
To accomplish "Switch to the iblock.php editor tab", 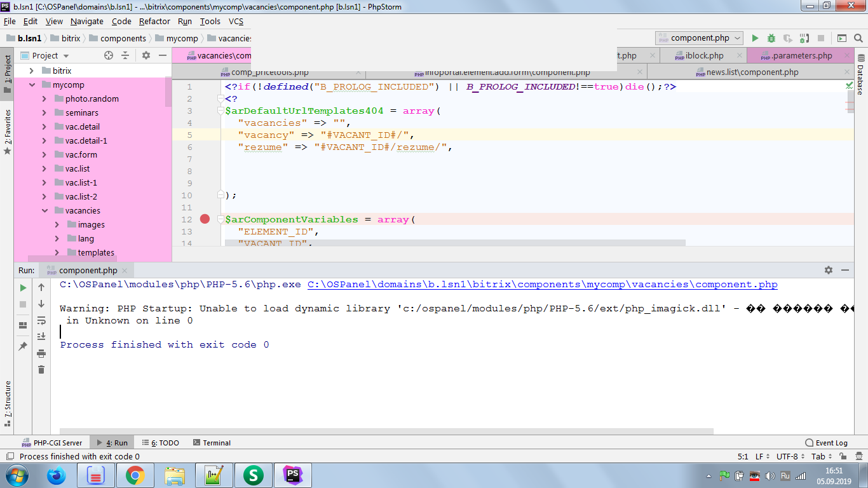I will 703,55.
